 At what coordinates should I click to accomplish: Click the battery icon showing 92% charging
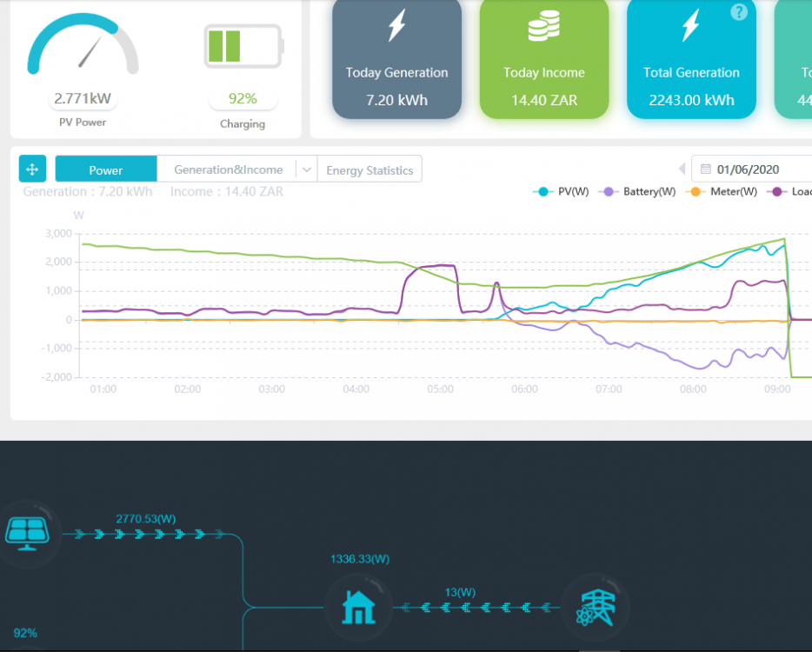tap(242, 48)
